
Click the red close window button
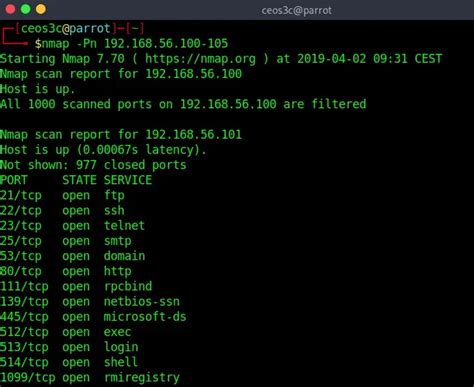[x=10, y=9]
